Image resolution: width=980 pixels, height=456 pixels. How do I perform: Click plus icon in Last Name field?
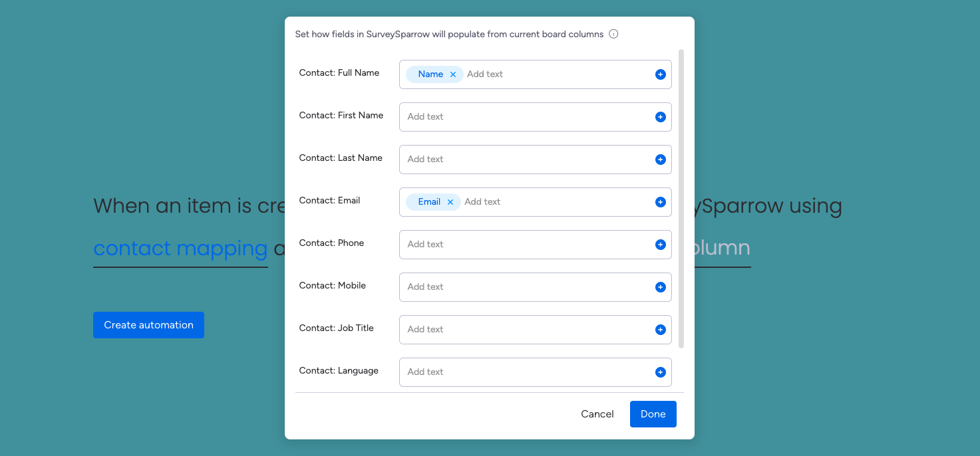(x=660, y=160)
